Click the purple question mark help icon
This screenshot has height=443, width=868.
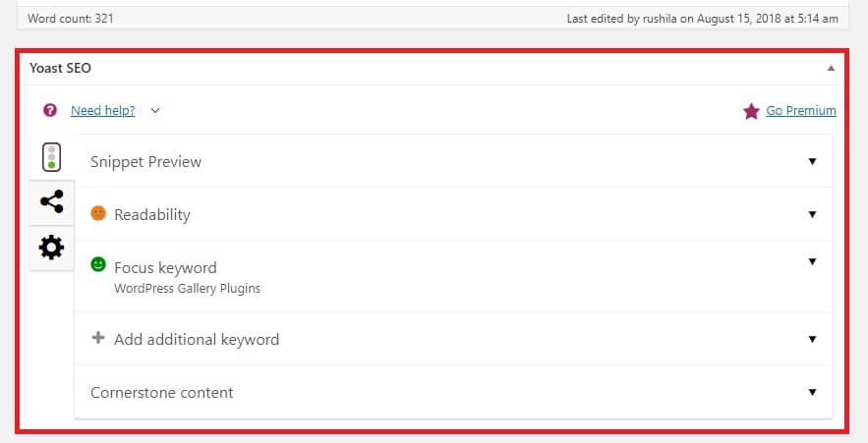point(50,110)
